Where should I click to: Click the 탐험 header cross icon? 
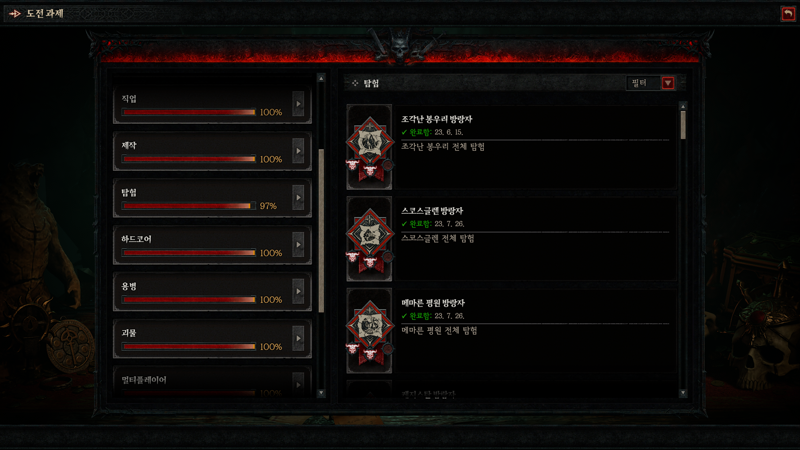tap(355, 83)
